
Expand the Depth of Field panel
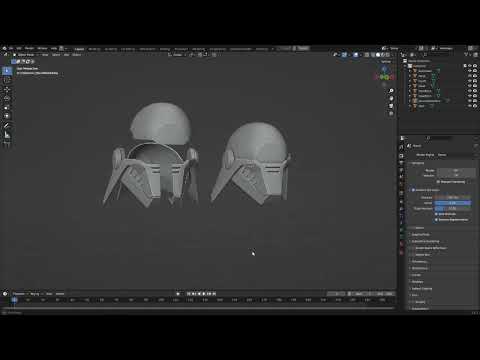click(x=421, y=235)
